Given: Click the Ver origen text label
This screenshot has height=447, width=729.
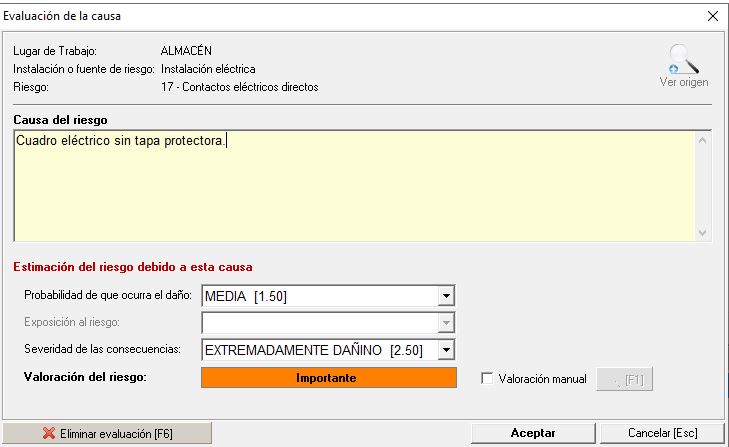Looking at the screenshot, I should coord(683,82).
